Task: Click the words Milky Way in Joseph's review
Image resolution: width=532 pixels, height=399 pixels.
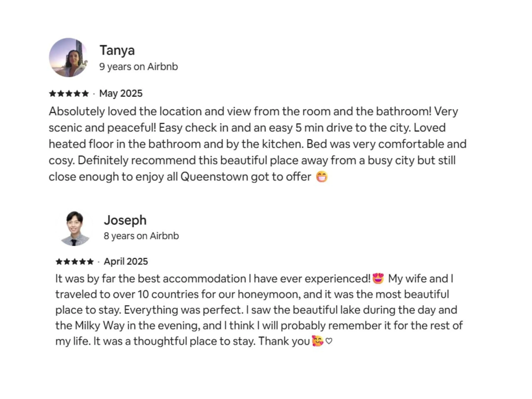Action: tap(100, 325)
